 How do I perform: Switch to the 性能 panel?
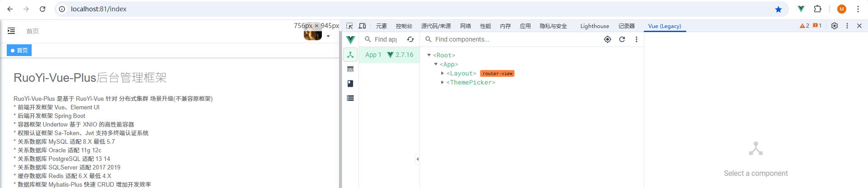(x=486, y=26)
